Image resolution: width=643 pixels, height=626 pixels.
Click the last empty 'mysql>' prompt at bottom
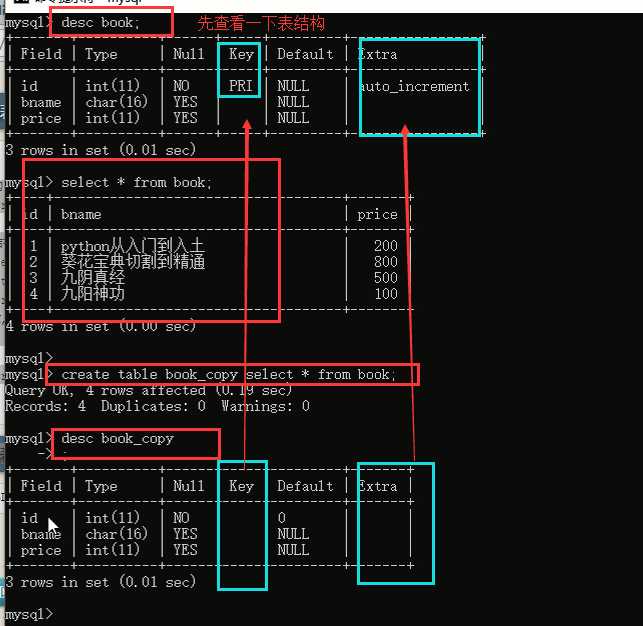29,614
